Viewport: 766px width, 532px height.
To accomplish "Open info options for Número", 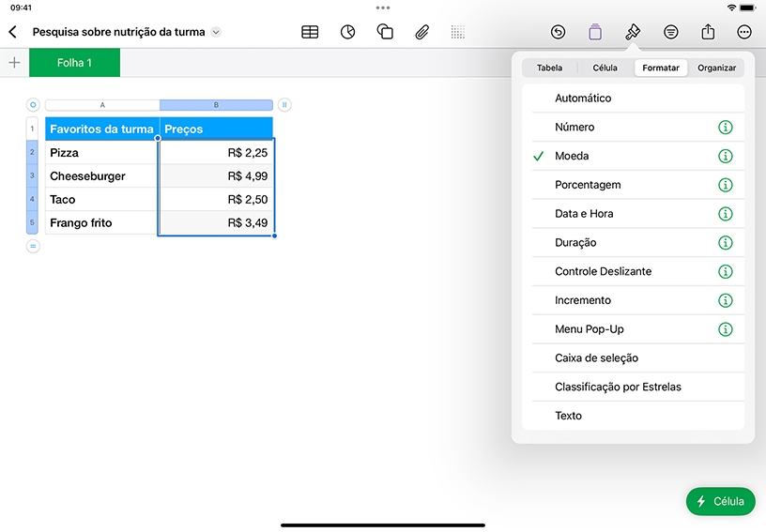I will [726, 128].
